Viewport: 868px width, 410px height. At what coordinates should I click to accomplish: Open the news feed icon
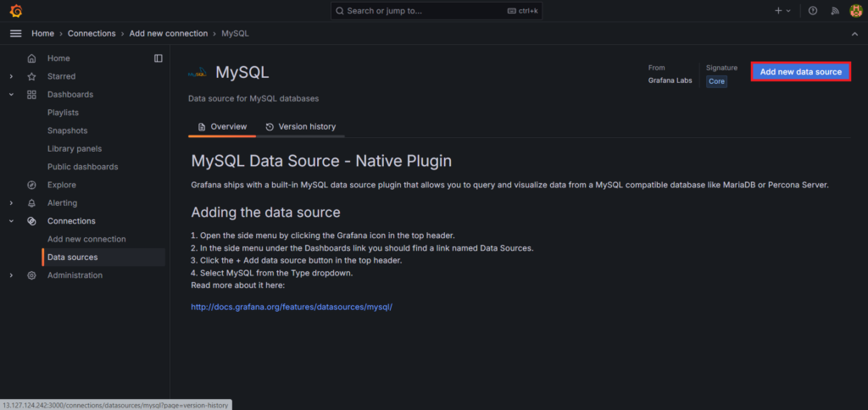point(835,10)
